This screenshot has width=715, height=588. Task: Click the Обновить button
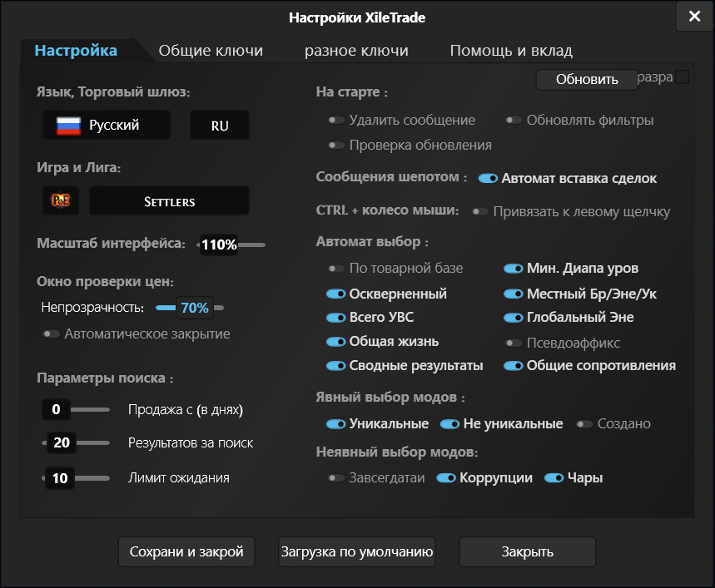(587, 79)
